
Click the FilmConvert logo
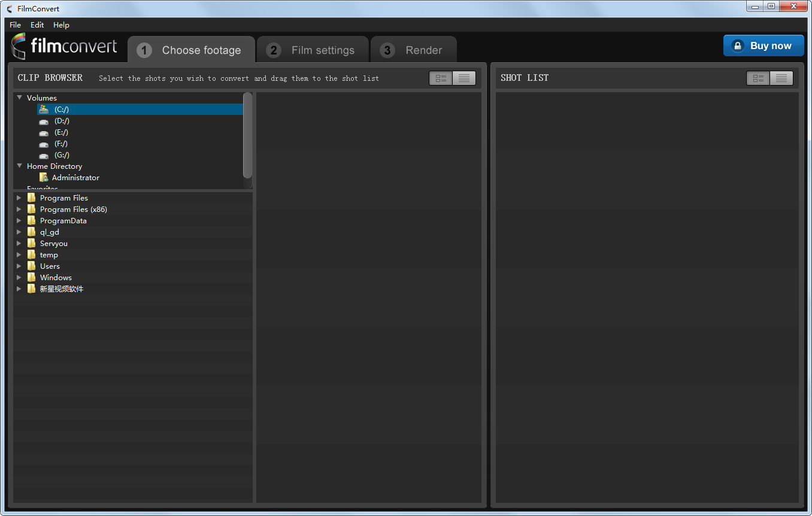point(65,46)
